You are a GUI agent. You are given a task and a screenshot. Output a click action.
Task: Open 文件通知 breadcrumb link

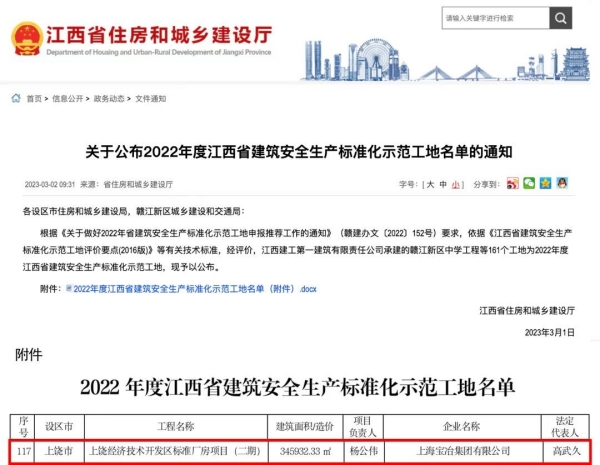[150, 99]
